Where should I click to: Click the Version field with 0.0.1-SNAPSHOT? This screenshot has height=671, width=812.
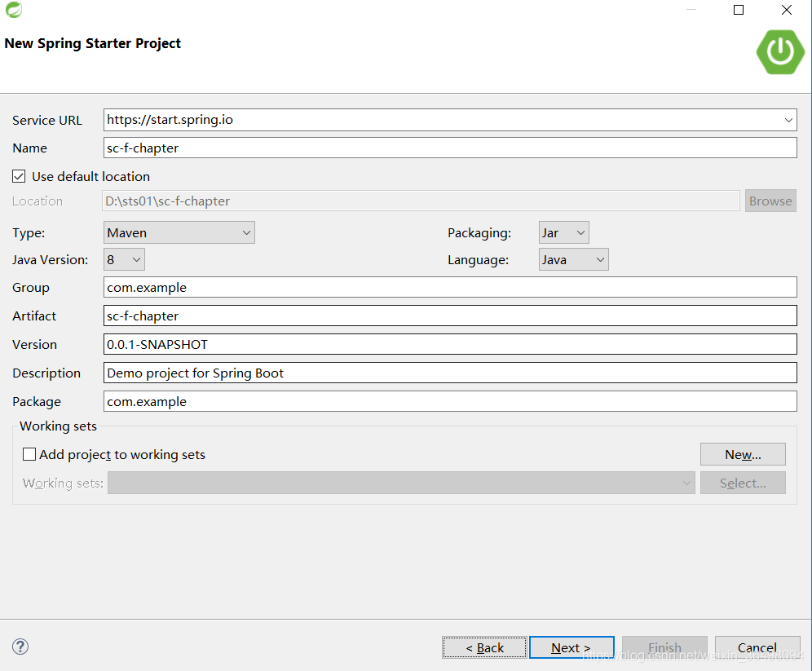tap(450, 344)
